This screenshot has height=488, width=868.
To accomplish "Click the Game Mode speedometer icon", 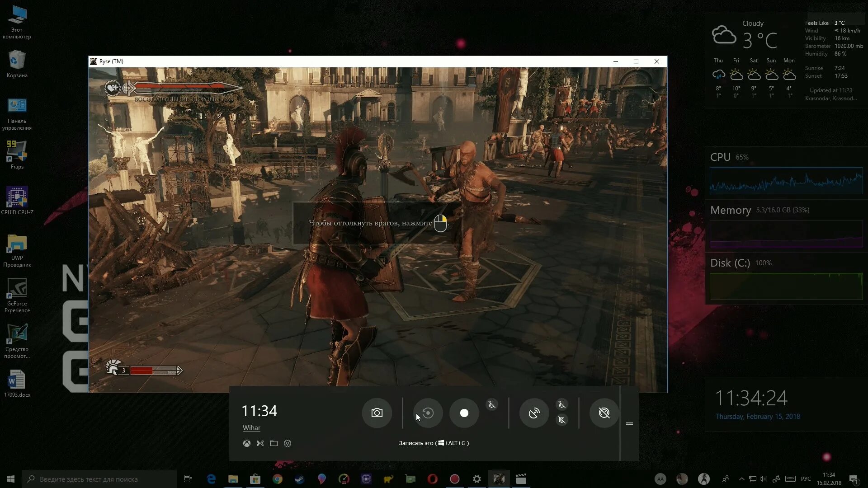I will click(x=604, y=413).
